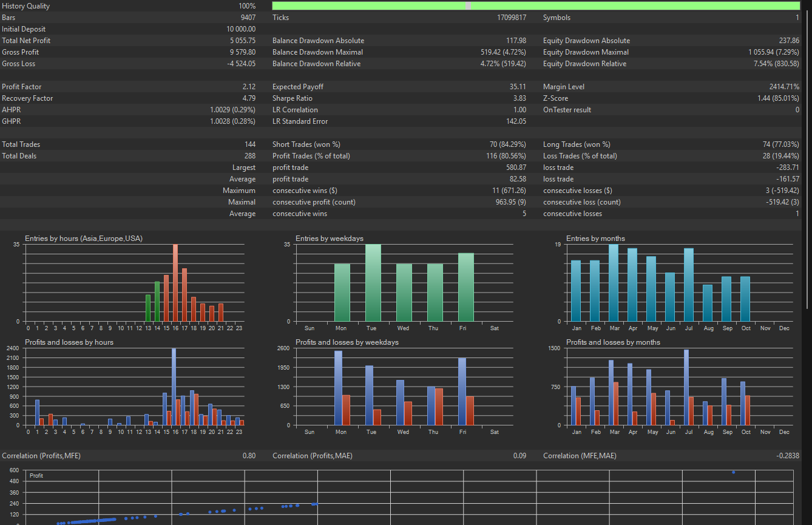
Task: Click the Total Trades value 144
Action: coord(249,144)
